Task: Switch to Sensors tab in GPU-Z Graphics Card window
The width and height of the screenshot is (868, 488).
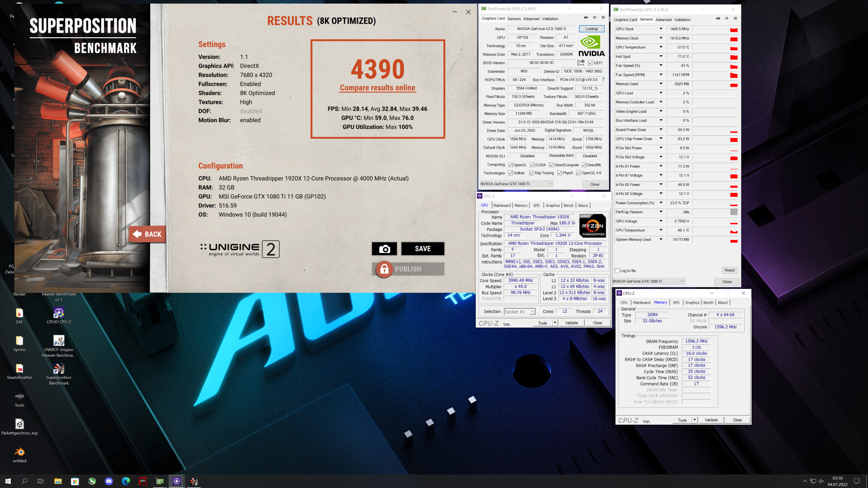Action: [514, 19]
